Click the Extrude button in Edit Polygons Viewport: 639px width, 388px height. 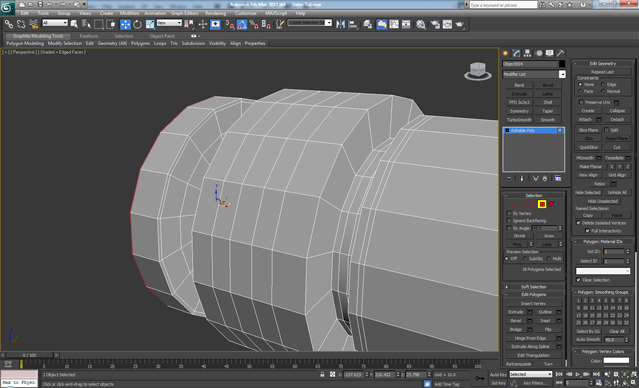click(516, 312)
